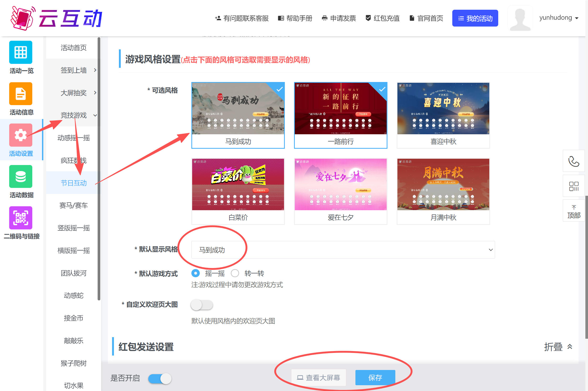Click the purple 二维码与链接 QR icon

pyautogui.click(x=21, y=218)
